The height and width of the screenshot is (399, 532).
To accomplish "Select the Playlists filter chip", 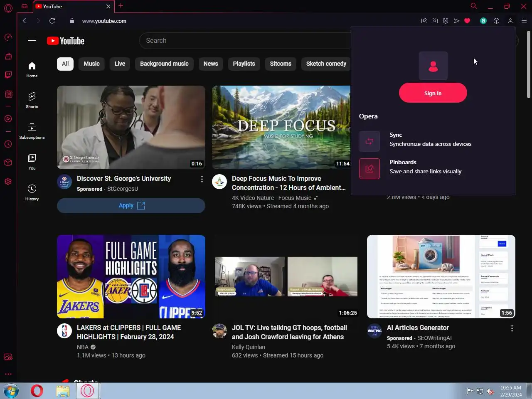I will [244, 64].
